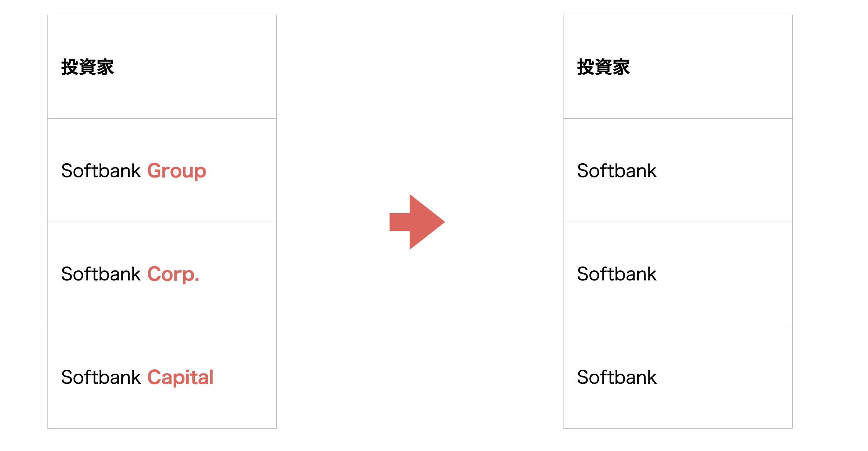This screenshot has height=451, width=868.
Task: Select Softbank in the right table's bottom row
Action: 617,377
